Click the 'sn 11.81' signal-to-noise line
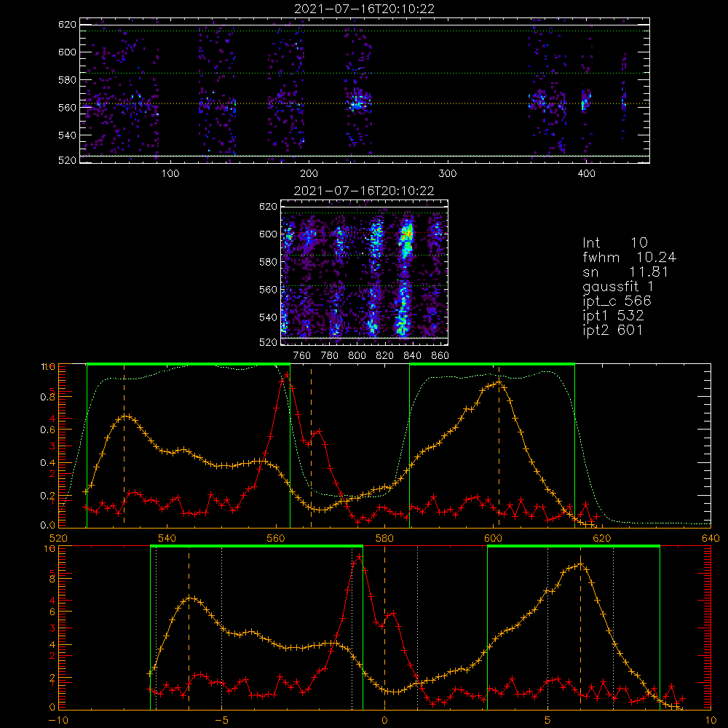Image resolution: width=728 pixels, height=728 pixels. tap(625, 272)
